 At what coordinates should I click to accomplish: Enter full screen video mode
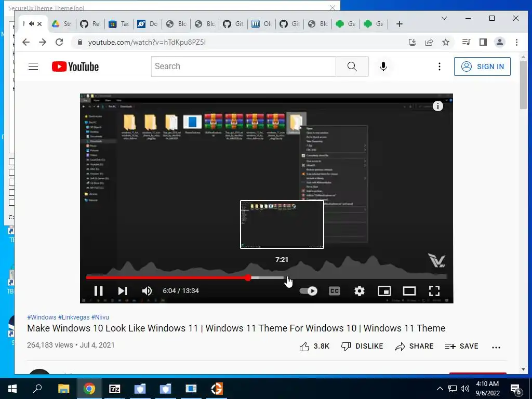[x=434, y=291]
